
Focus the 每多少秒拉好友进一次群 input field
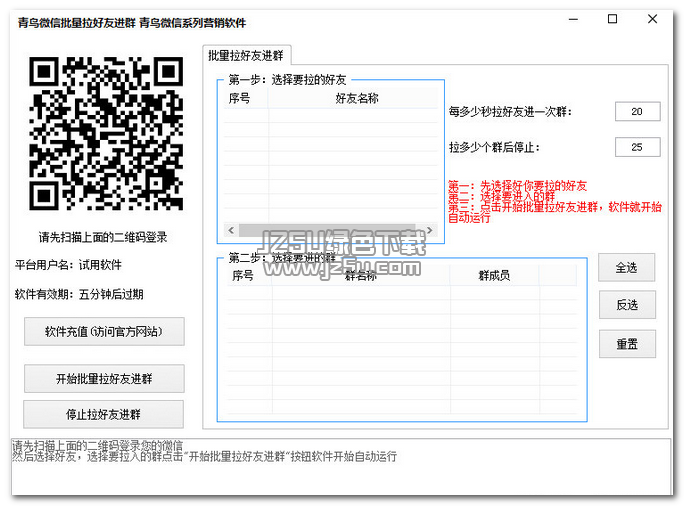(637, 112)
